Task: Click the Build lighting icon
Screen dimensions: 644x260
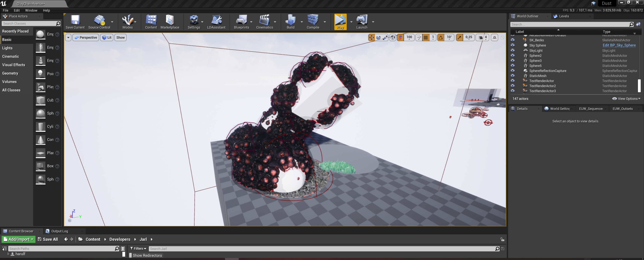Action: (x=291, y=22)
